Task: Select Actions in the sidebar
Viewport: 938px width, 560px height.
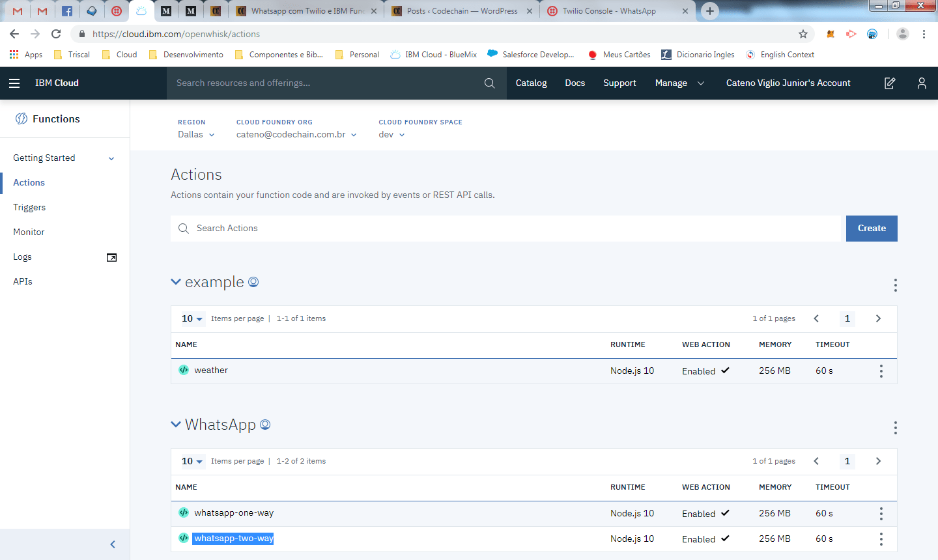Action: pos(29,183)
